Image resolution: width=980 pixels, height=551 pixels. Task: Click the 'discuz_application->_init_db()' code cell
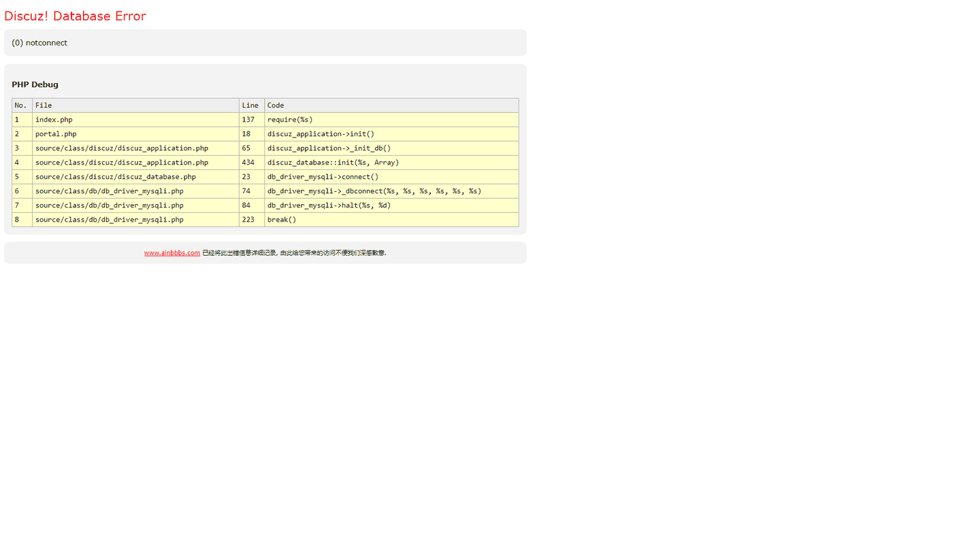click(391, 148)
